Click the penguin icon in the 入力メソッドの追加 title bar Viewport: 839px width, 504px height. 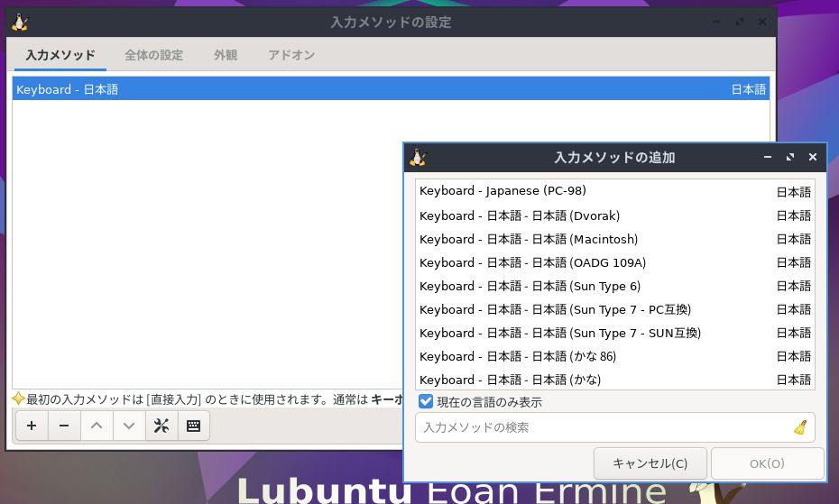pyautogui.click(x=418, y=157)
